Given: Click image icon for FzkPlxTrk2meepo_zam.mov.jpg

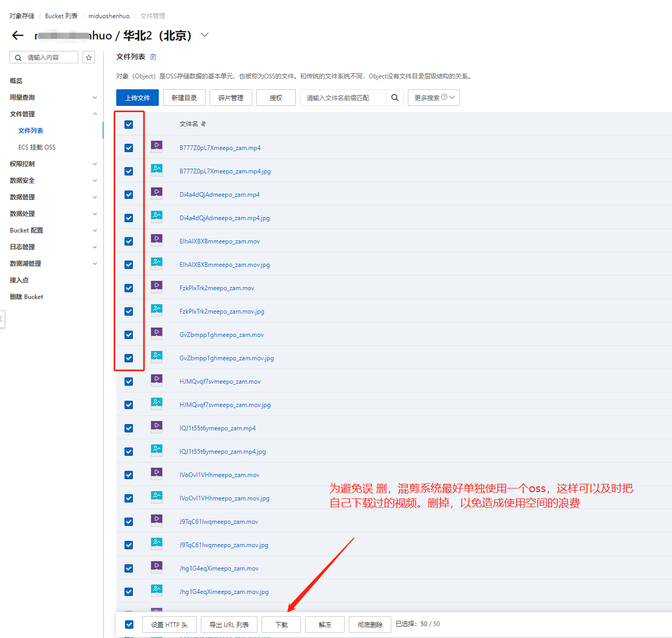Looking at the screenshot, I should coord(157,310).
